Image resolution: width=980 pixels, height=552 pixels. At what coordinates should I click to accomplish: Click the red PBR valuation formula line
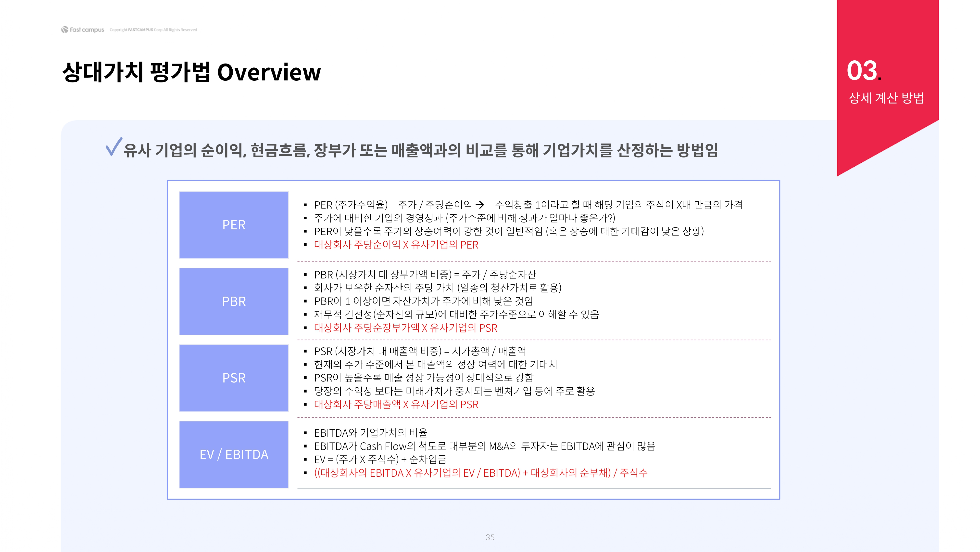(x=405, y=328)
